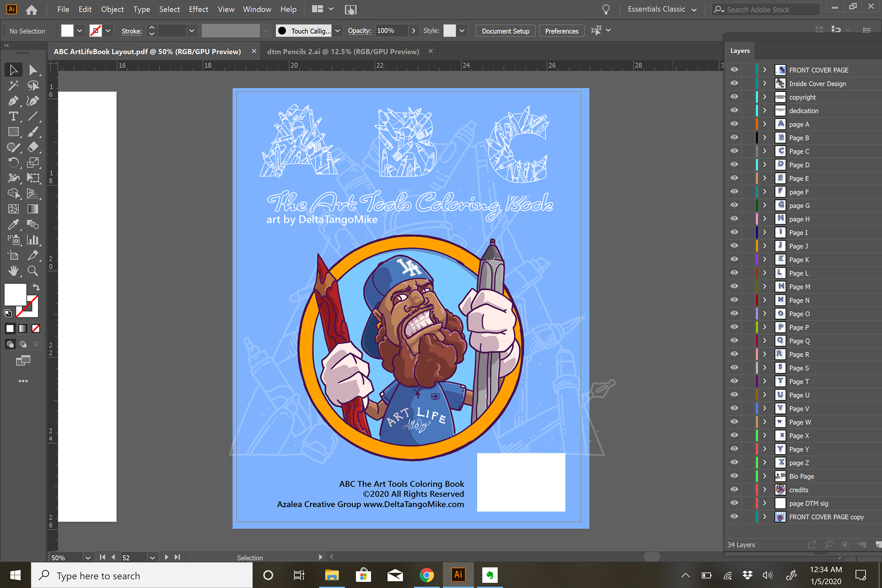Open the Edit Toolbar three dots

23,381
